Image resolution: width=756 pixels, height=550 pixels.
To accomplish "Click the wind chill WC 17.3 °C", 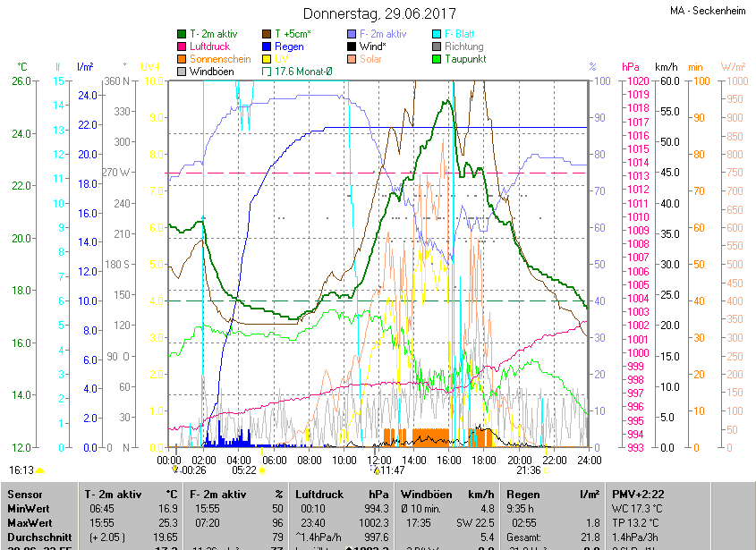I will click(x=637, y=509).
